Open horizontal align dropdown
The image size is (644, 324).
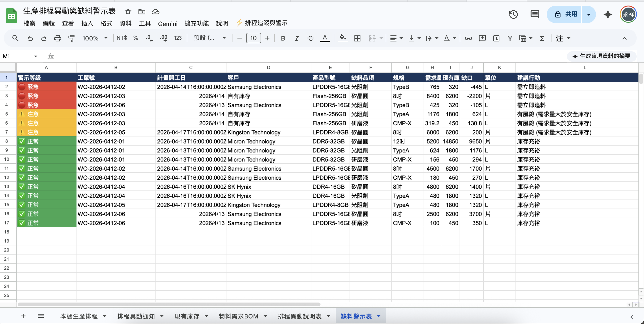click(396, 38)
